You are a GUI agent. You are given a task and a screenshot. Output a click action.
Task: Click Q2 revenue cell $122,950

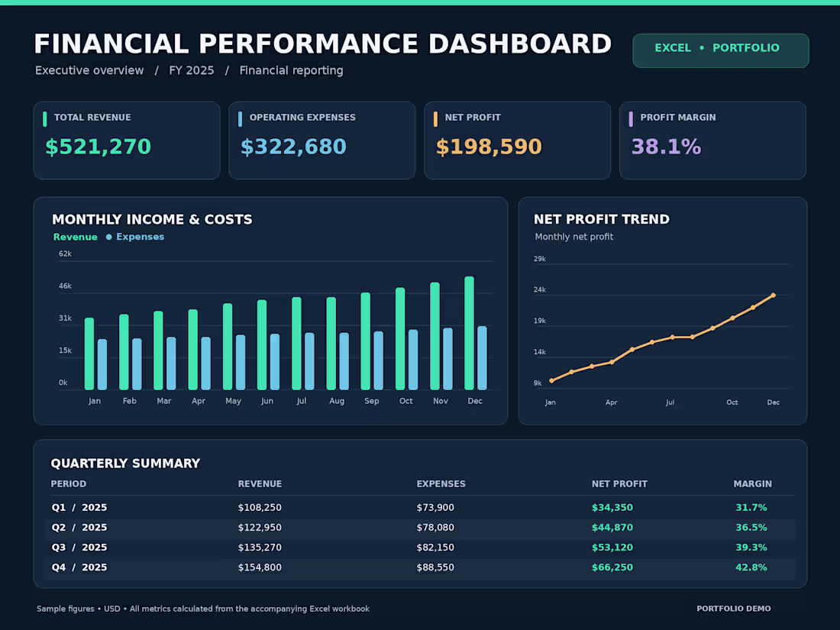[260, 527]
